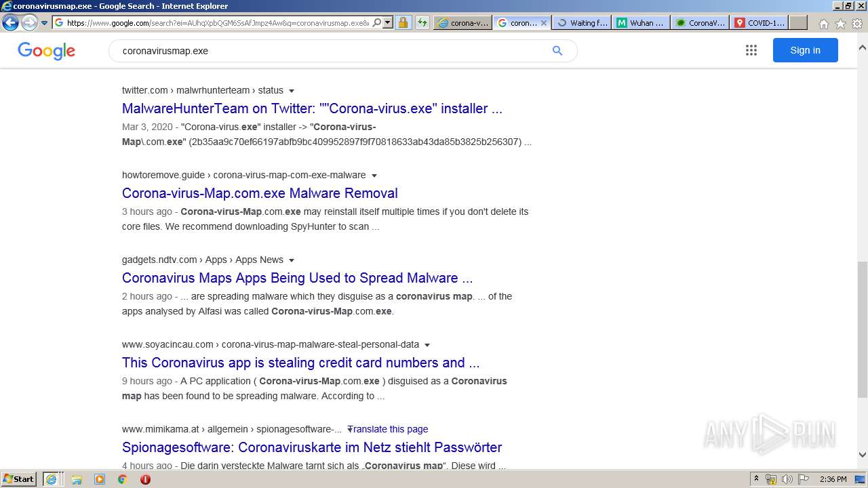Open MalwareHunterTeam on Twitter result
The image size is (868, 488).
point(312,108)
